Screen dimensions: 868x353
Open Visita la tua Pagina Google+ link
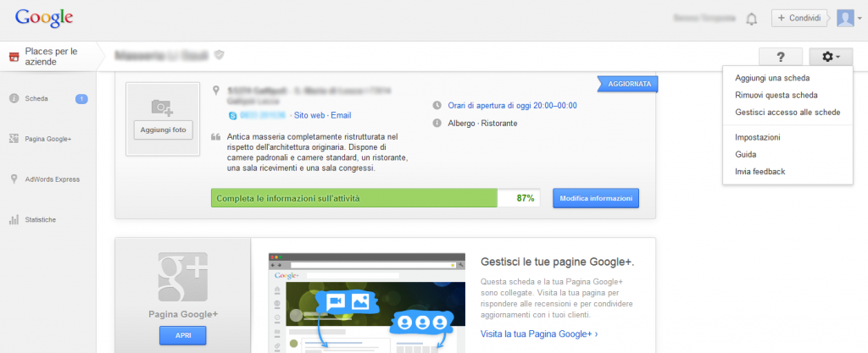[539, 334]
